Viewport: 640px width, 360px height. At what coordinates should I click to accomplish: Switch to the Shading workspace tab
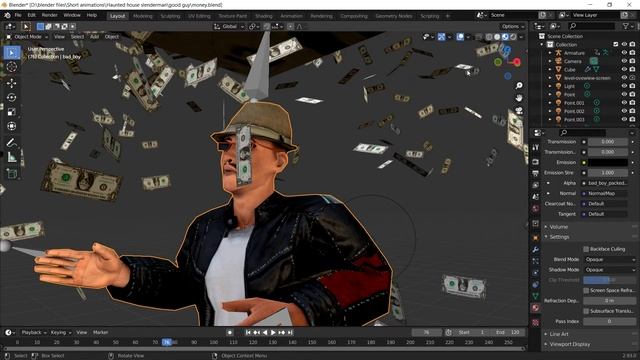pyautogui.click(x=264, y=16)
